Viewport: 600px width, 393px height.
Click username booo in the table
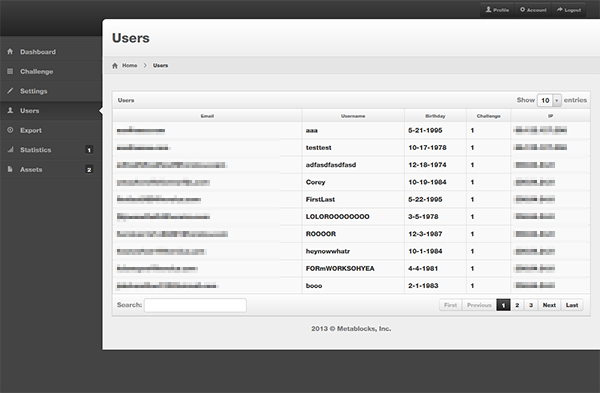pyautogui.click(x=314, y=285)
